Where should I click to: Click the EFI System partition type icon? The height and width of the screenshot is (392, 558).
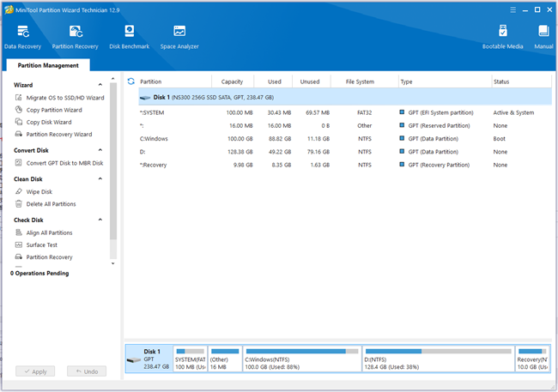click(x=402, y=112)
